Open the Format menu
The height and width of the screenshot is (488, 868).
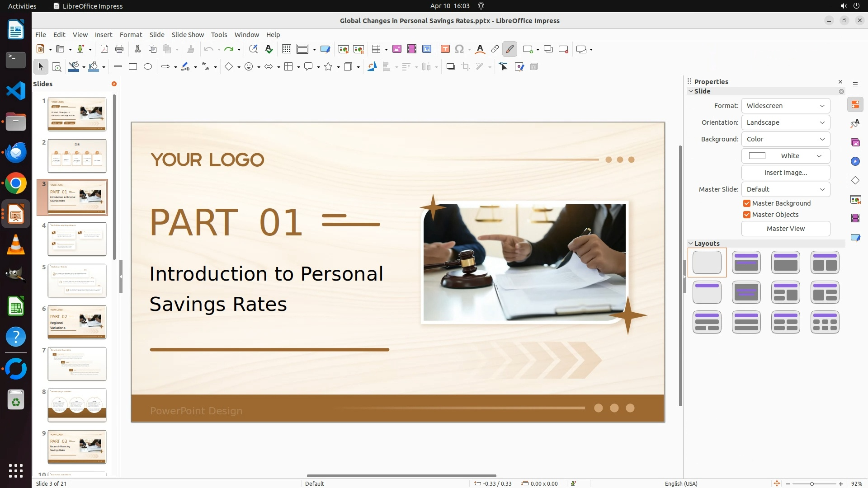[x=131, y=35]
